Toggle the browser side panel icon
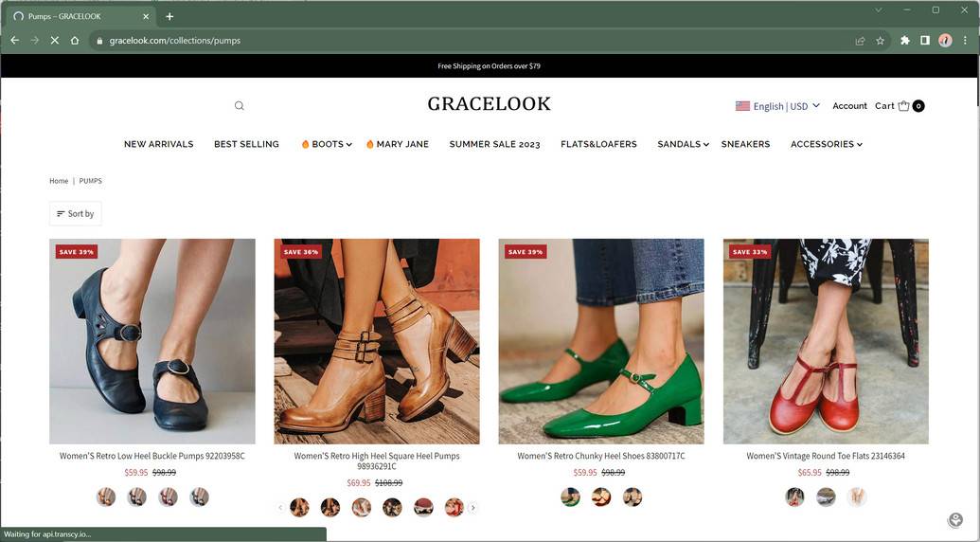Image resolution: width=980 pixels, height=542 pixels. (x=925, y=40)
